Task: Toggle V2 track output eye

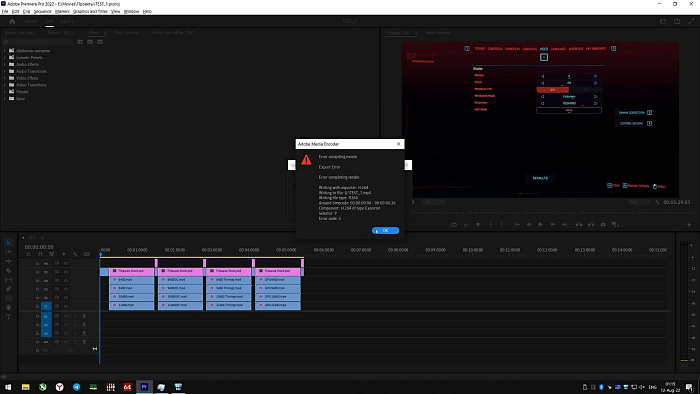Action: click(66, 298)
